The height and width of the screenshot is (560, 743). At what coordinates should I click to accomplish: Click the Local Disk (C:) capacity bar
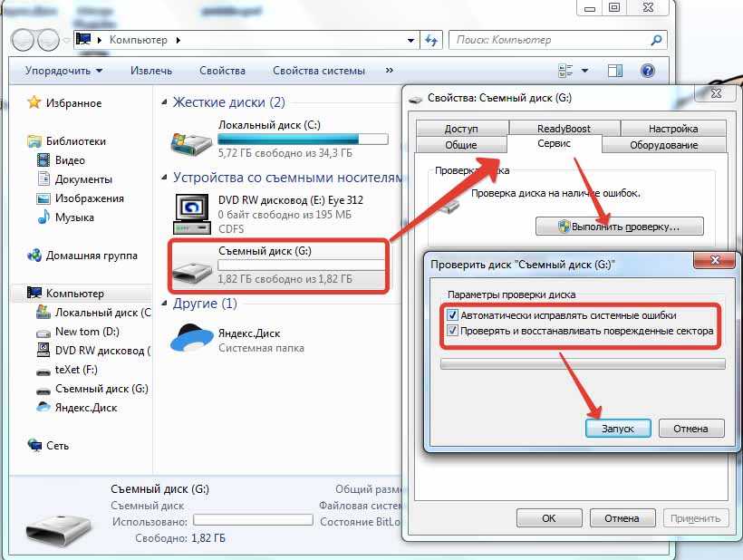point(303,139)
